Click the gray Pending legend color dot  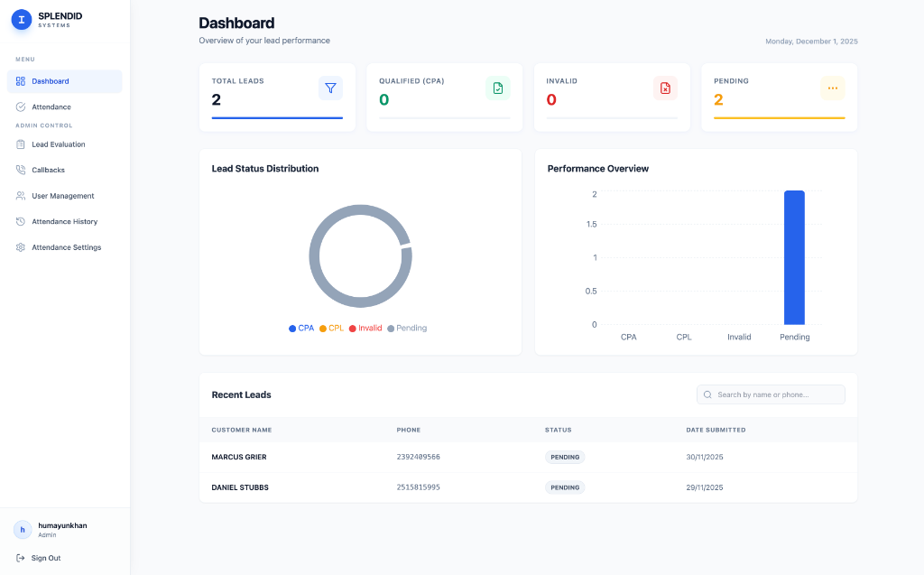(391, 329)
